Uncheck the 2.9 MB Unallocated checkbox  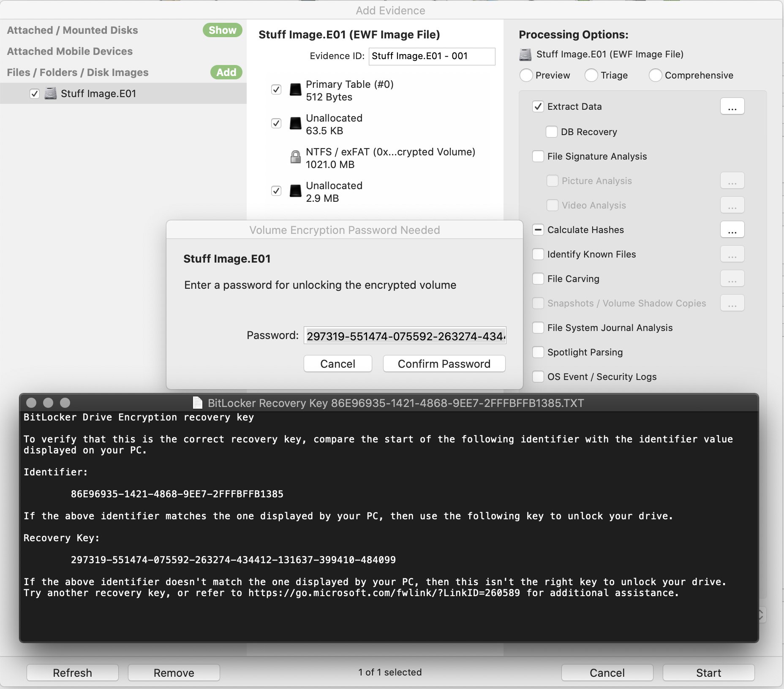pyautogui.click(x=276, y=191)
